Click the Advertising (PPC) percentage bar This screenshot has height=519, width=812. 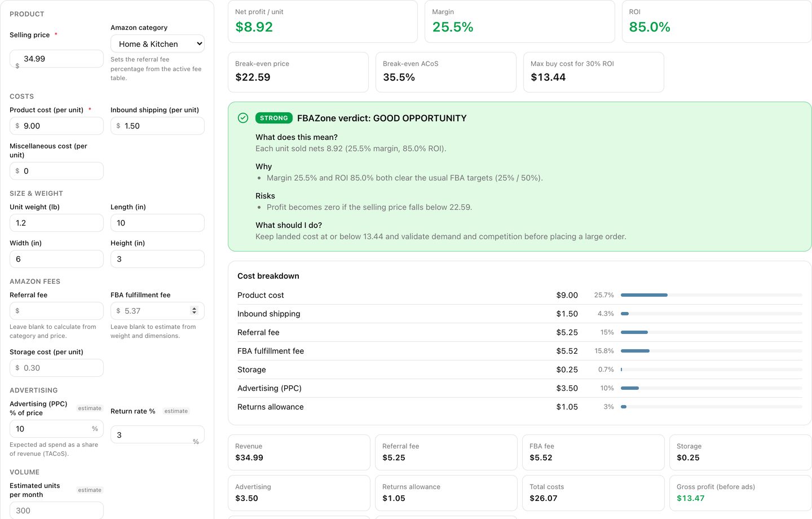tap(711, 388)
